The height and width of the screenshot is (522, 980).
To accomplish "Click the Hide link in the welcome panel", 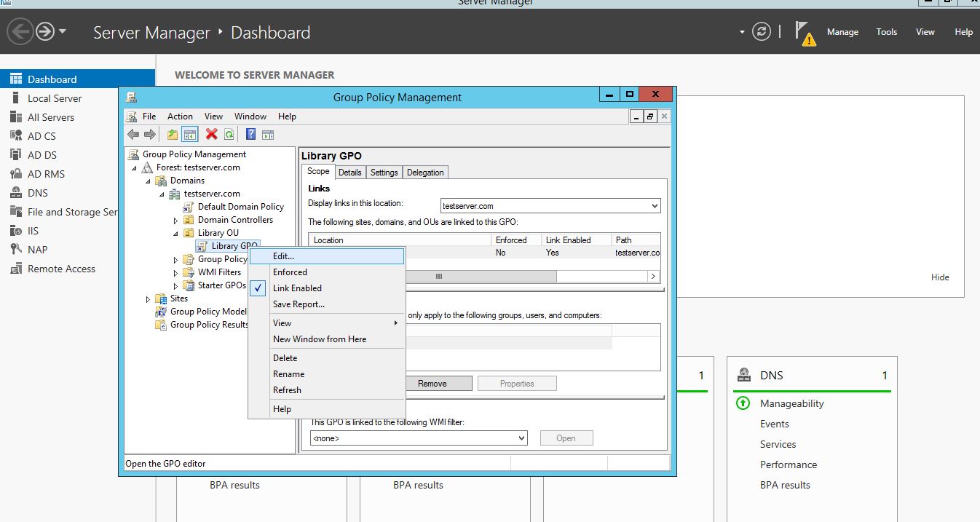I will pyautogui.click(x=940, y=277).
